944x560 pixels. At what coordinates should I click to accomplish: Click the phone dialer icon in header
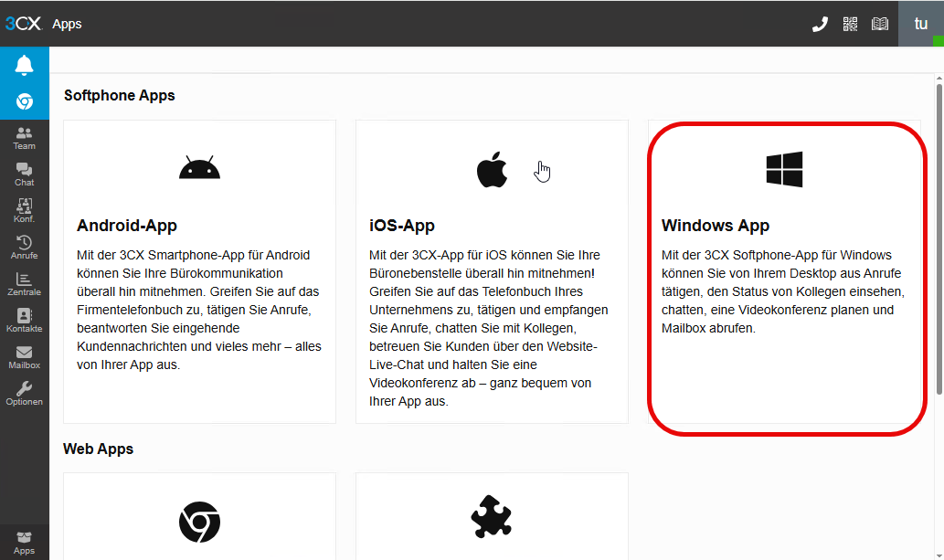[x=820, y=24]
